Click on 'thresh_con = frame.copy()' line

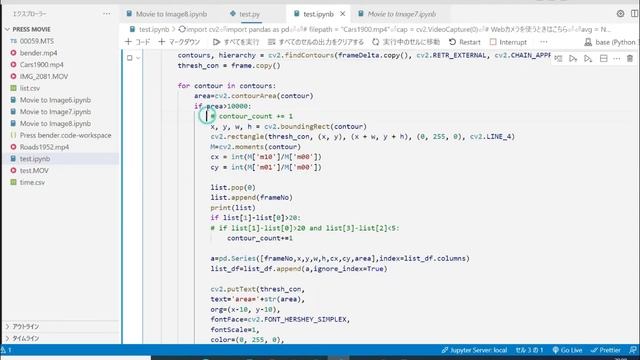tap(229, 65)
